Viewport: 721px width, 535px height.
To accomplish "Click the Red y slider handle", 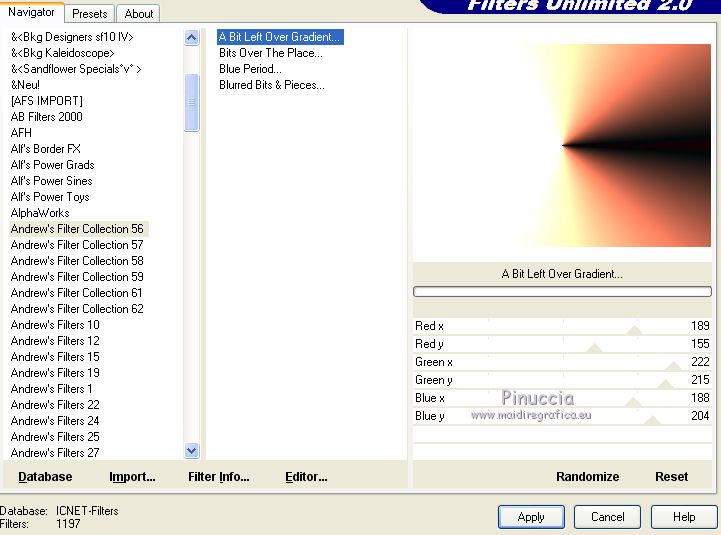I will [594, 347].
